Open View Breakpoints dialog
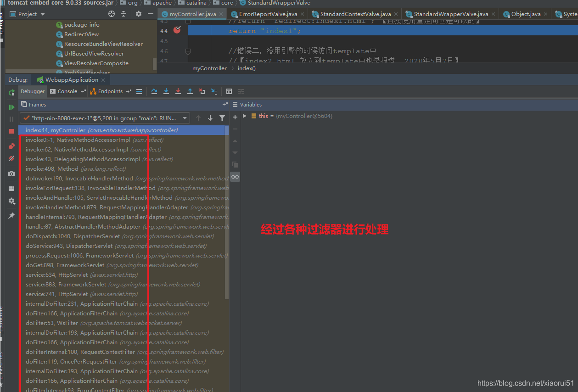This screenshot has width=578, height=392. tap(11, 146)
